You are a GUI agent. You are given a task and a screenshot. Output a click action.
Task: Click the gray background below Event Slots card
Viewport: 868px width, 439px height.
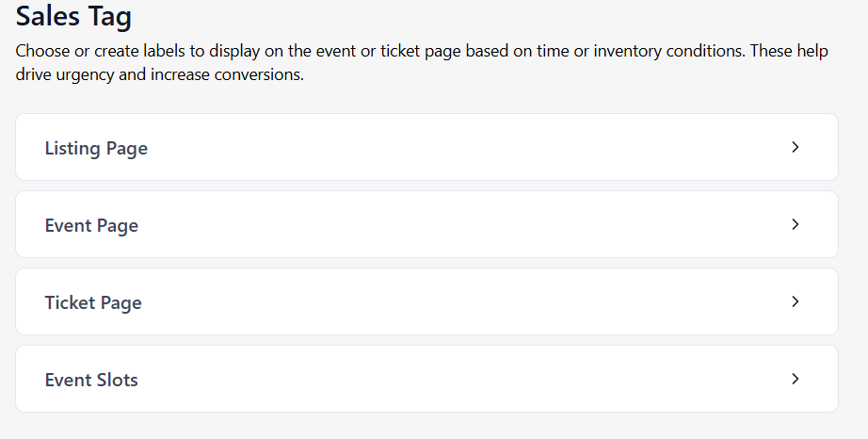click(426, 426)
